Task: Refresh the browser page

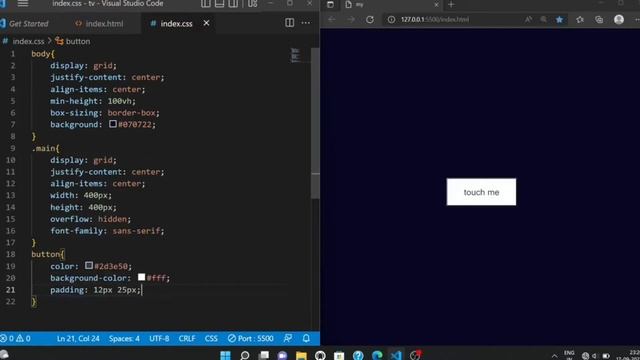Action: (x=370, y=19)
